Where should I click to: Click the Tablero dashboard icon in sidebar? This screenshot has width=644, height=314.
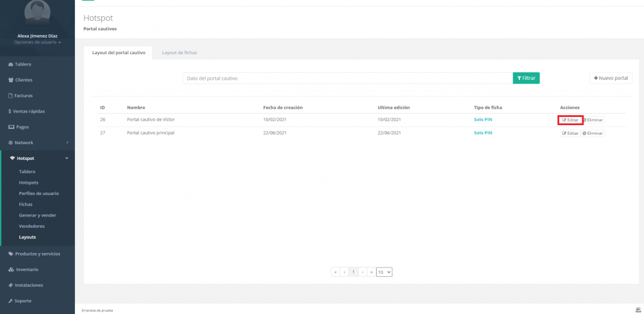pyautogui.click(x=11, y=64)
